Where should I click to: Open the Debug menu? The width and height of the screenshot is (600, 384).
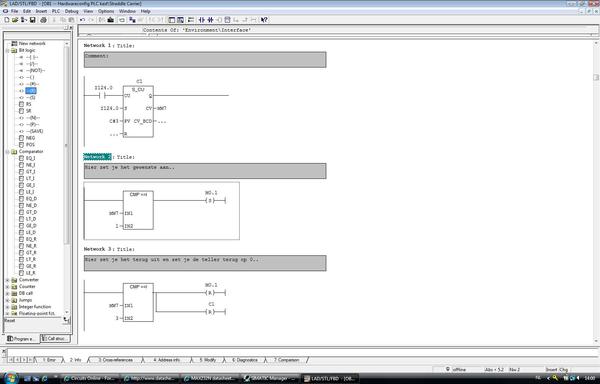pyautogui.click(x=71, y=11)
